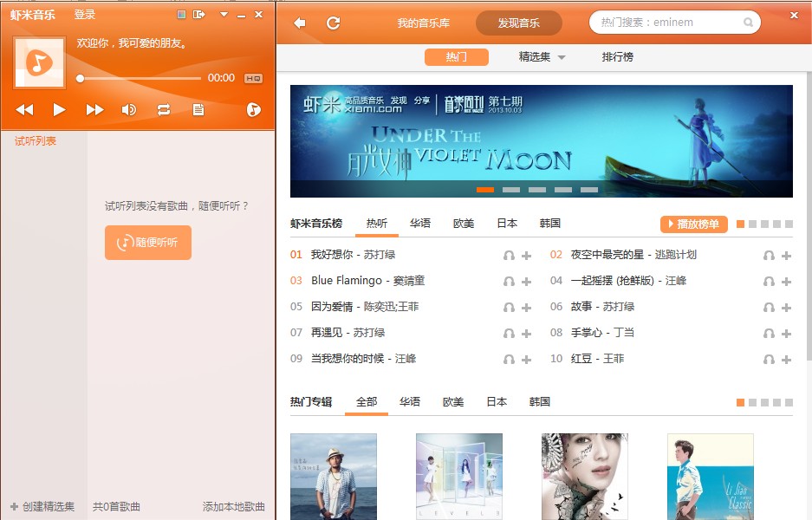Open the 创建精选集 option at bottom left

42,507
